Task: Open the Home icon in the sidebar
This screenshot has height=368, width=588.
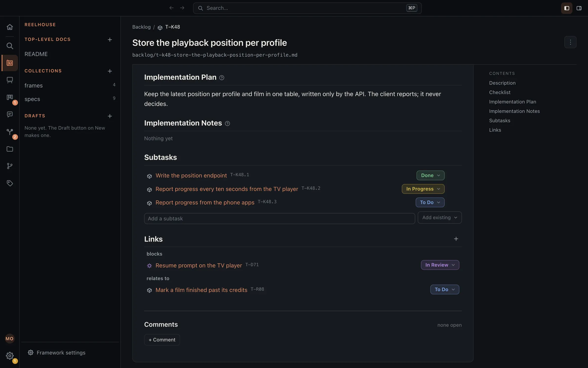Action: pos(10,27)
